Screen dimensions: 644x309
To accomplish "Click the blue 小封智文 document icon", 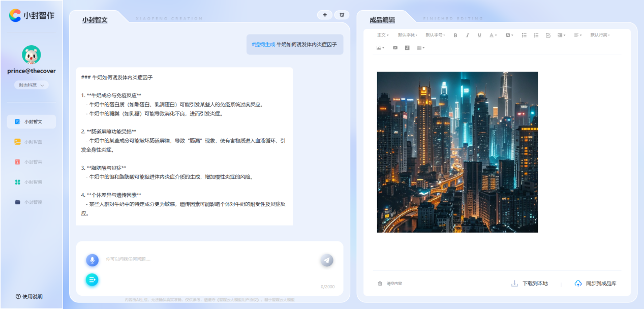I will 17,122.
